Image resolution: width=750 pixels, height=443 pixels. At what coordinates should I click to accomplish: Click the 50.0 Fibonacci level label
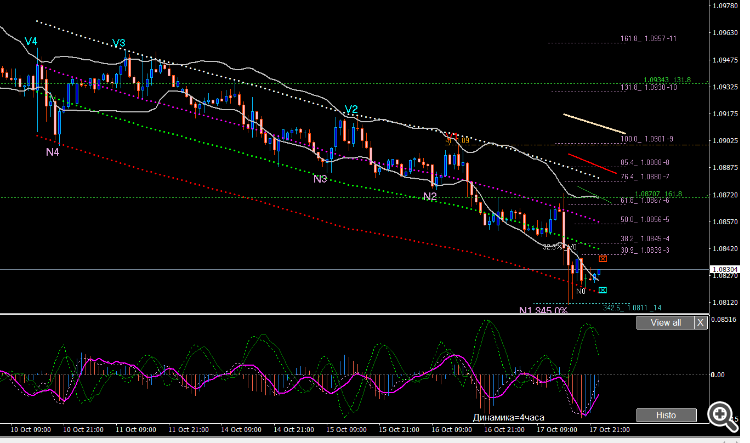pos(645,220)
